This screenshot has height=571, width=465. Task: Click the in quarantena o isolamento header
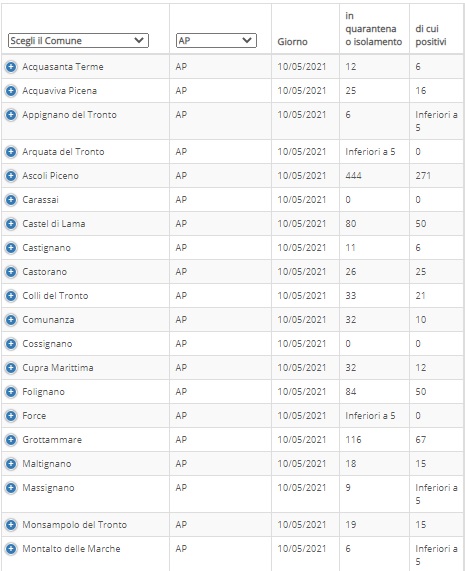(x=374, y=29)
